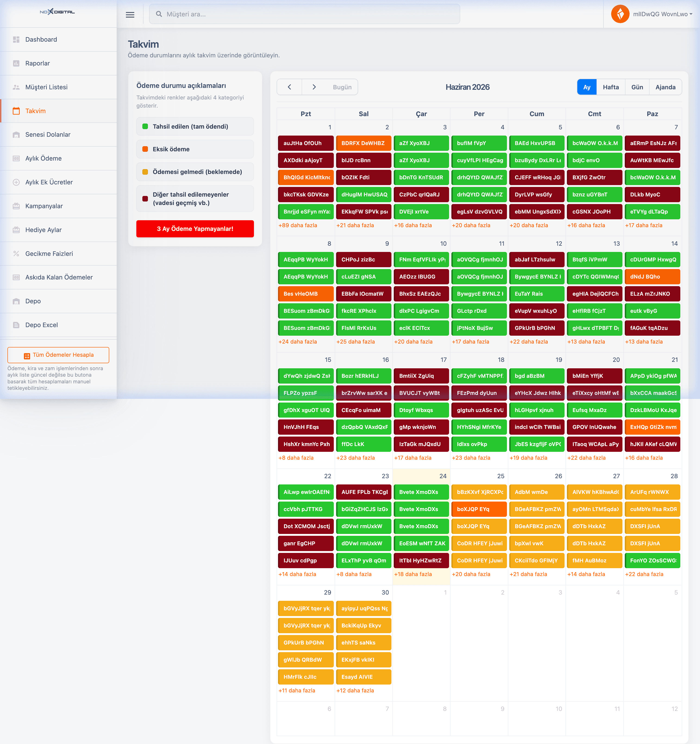Click the Müşteri Listesi people icon
700x744 pixels.
coord(16,87)
